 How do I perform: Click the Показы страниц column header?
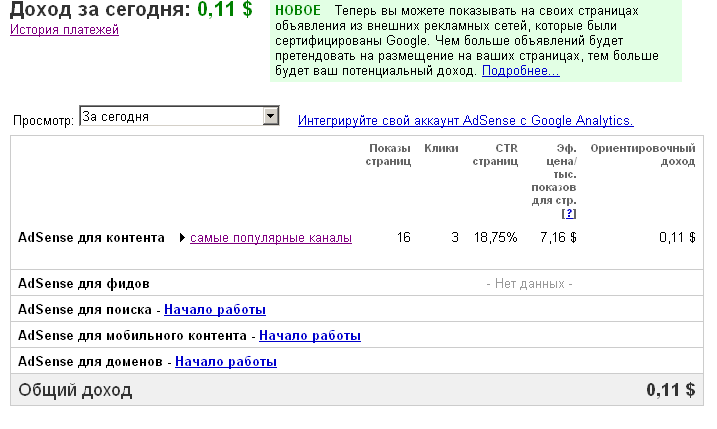[388, 155]
